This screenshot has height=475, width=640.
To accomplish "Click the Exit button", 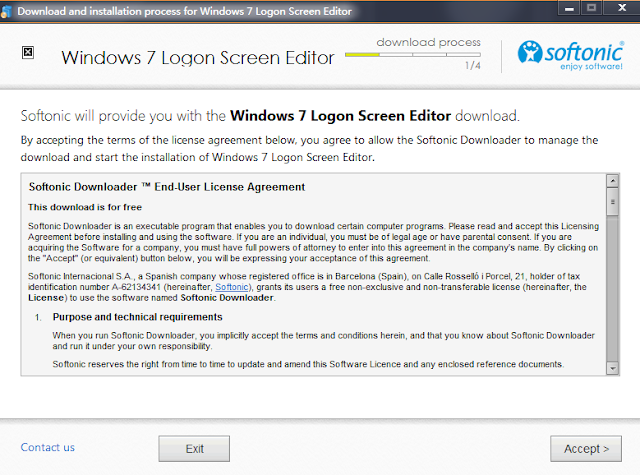I will pyautogui.click(x=194, y=448).
